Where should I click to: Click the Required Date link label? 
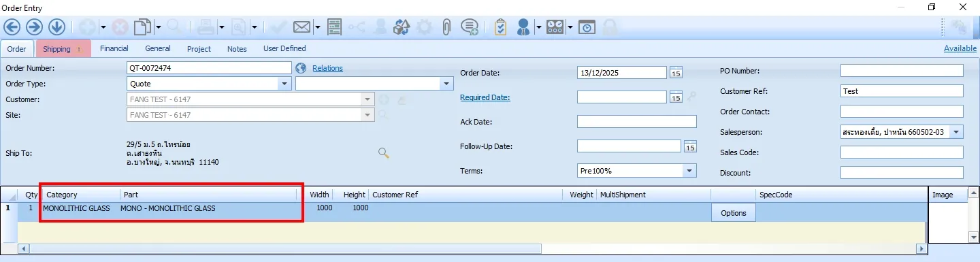(485, 97)
